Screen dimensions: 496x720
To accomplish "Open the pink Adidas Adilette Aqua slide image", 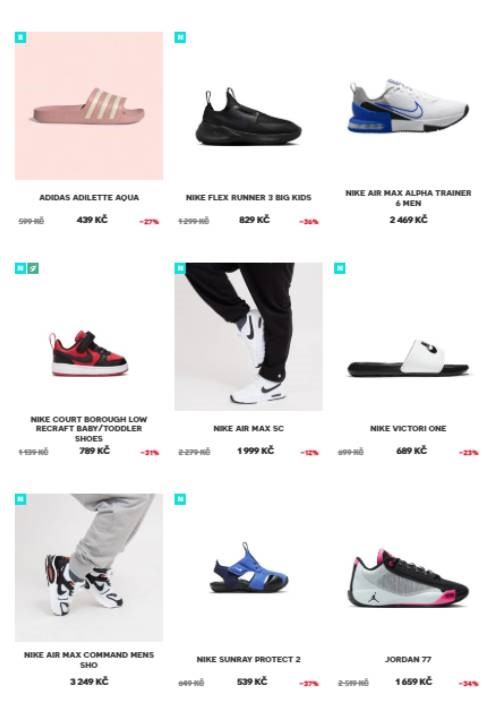I will 89,106.
